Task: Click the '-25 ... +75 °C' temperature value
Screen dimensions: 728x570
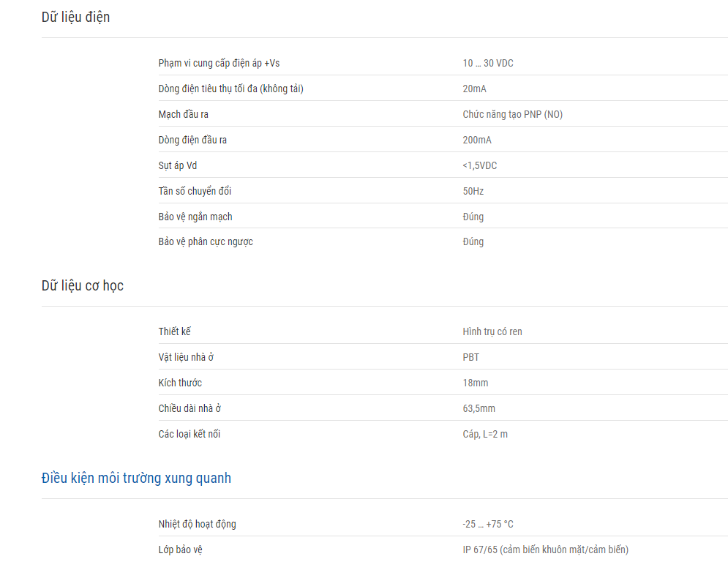Action: point(487,524)
